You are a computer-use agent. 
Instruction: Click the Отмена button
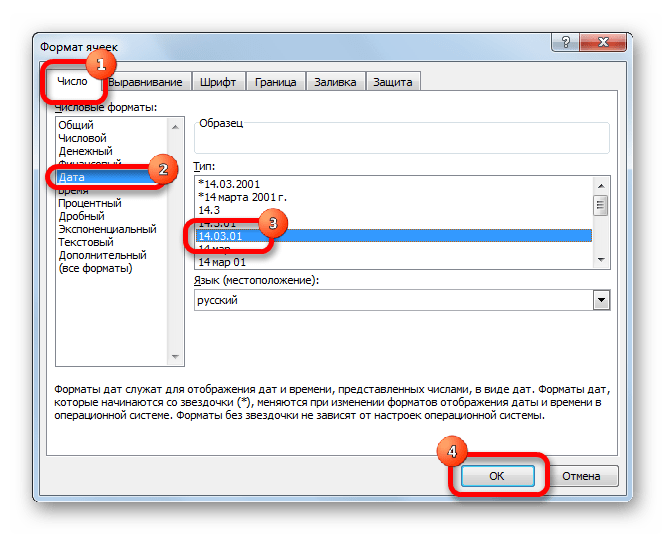click(x=581, y=476)
